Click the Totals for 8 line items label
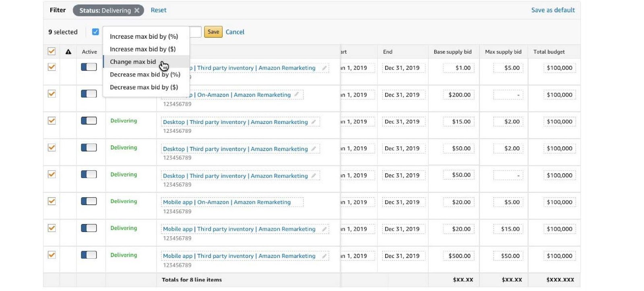 (x=192, y=280)
